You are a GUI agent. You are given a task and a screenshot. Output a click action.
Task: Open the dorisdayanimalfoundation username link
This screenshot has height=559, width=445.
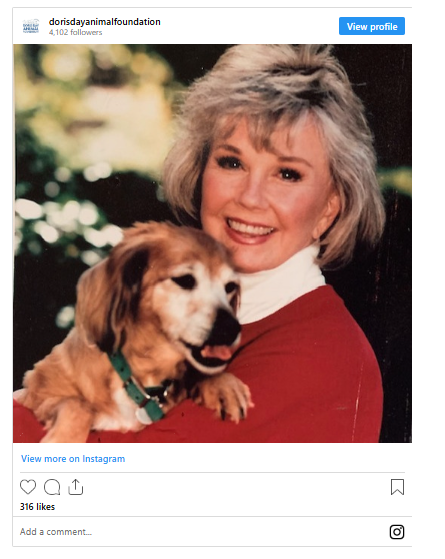point(104,22)
